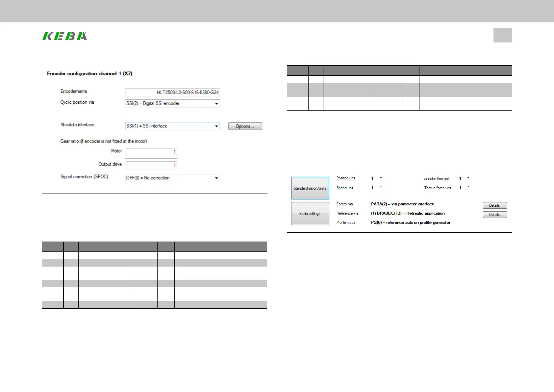The image size is (554, 392).
Task: Click the acceleration-unit label
Action: click(x=437, y=179)
